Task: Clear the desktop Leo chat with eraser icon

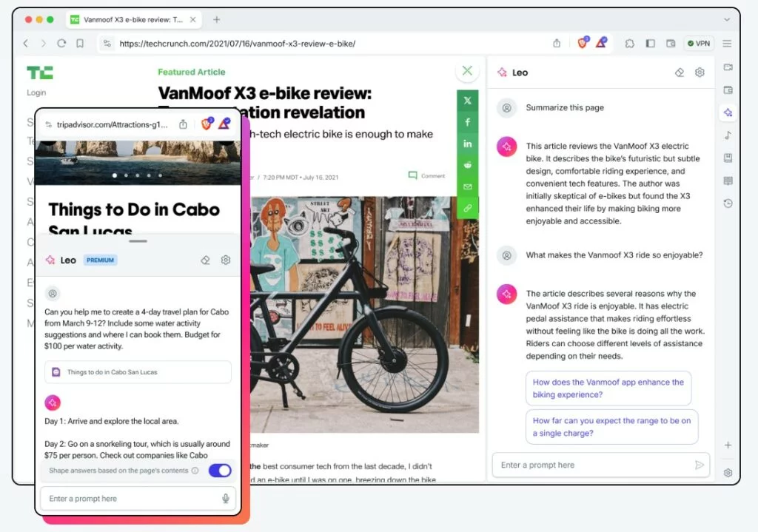Action: click(680, 73)
